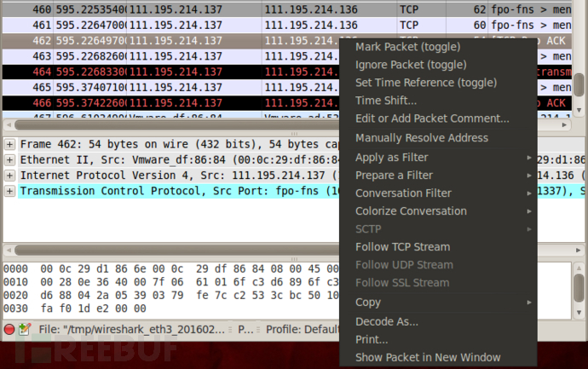
Task: Choose Decode As... from context menu
Action: click(x=387, y=321)
